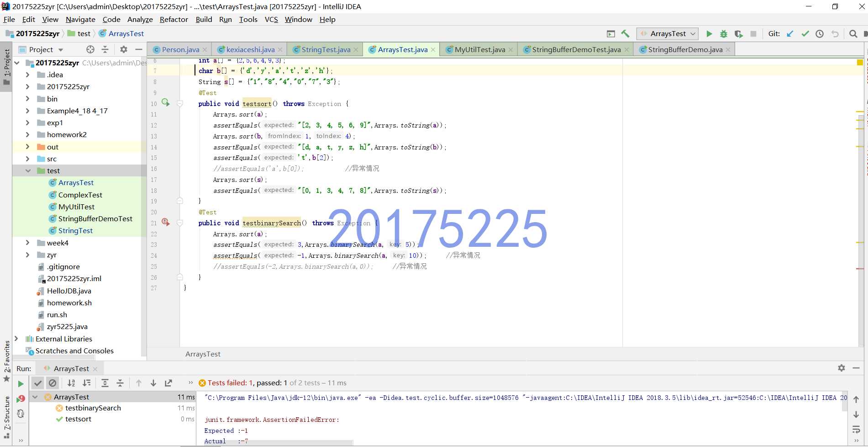Run ArraysTest with the green play button
Image resolution: width=868 pixels, height=447 pixels.
tap(709, 34)
